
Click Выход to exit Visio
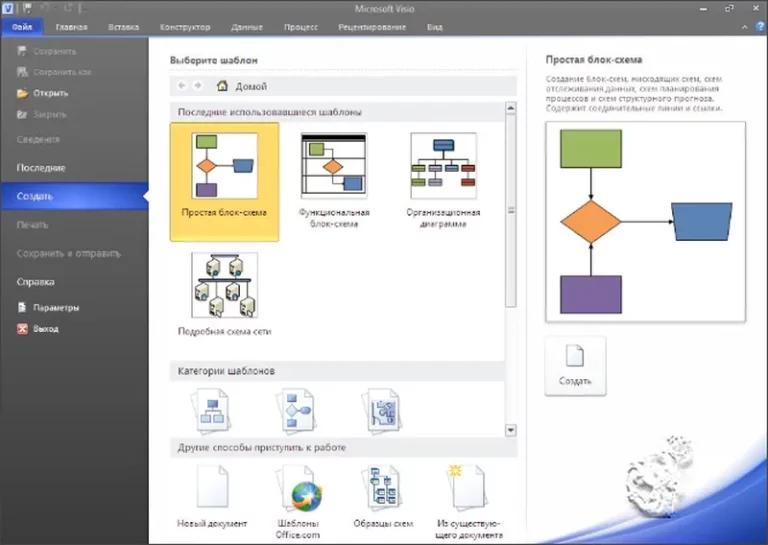coord(45,328)
